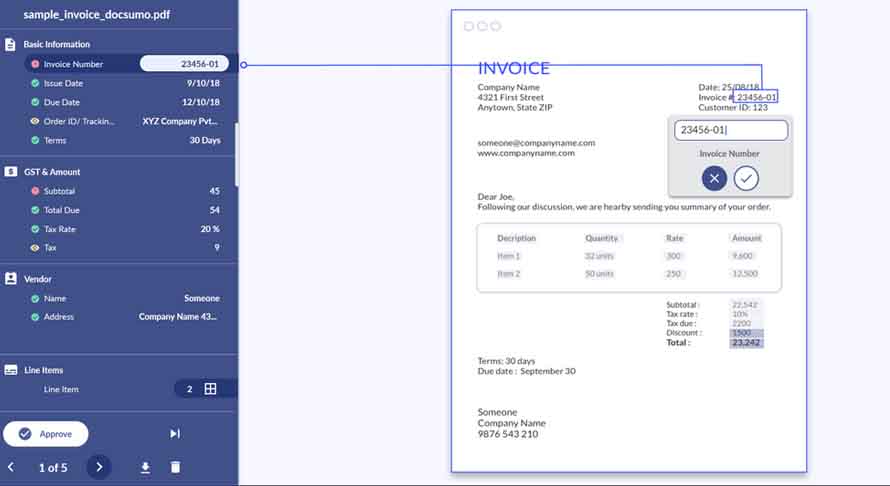Confirm invoice number with the checkmark icon

(x=746, y=178)
